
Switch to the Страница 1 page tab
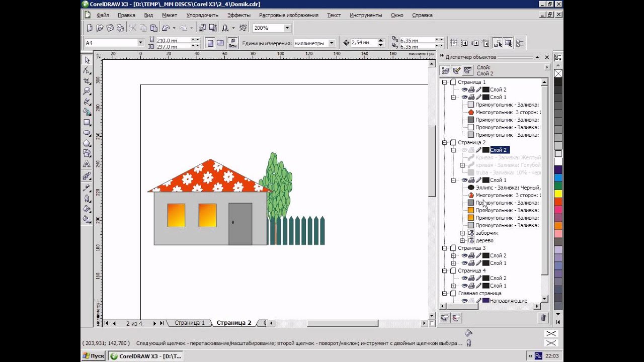(x=190, y=323)
